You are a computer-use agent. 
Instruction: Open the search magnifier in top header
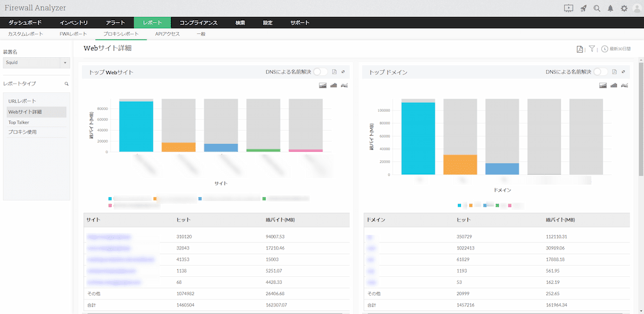coord(597,8)
